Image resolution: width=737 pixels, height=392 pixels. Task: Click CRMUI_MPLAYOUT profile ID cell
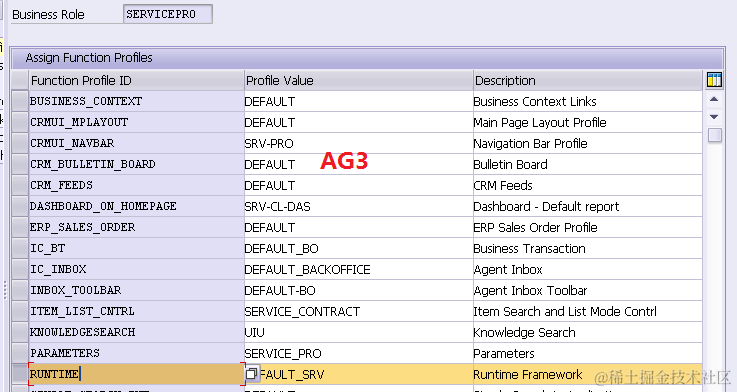pyautogui.click(x=136, y=122)
